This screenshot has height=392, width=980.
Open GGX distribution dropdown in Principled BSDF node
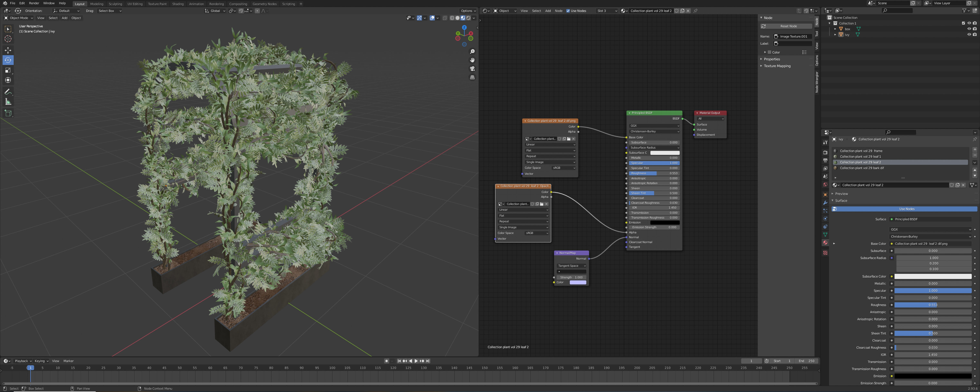click(x=654, y=126)
